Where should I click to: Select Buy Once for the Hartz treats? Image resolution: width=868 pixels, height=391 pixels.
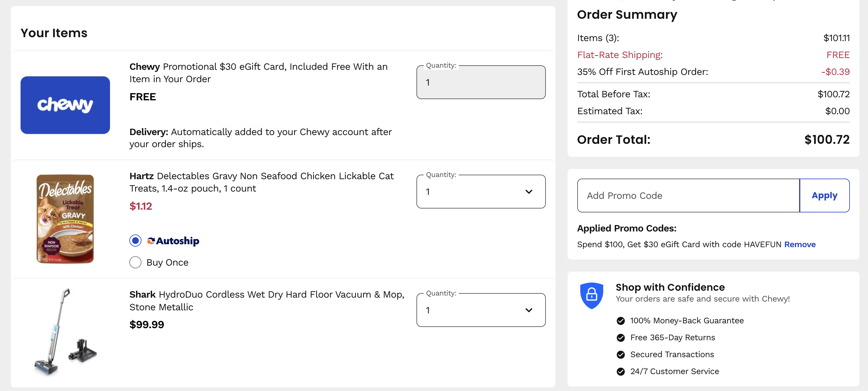pyautogui.click(x=135, y=262)
